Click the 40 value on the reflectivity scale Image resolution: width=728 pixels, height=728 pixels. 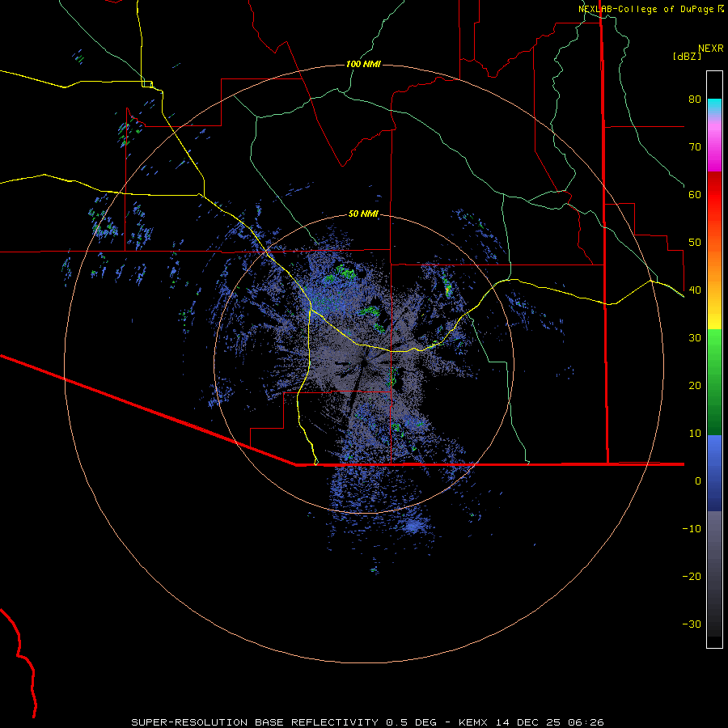(695, 290)
